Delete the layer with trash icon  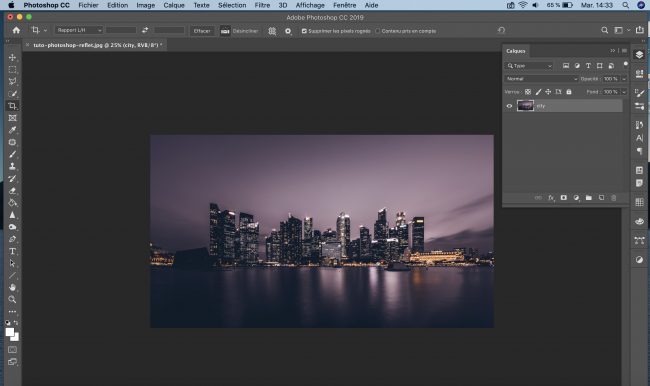coord(614,198)
